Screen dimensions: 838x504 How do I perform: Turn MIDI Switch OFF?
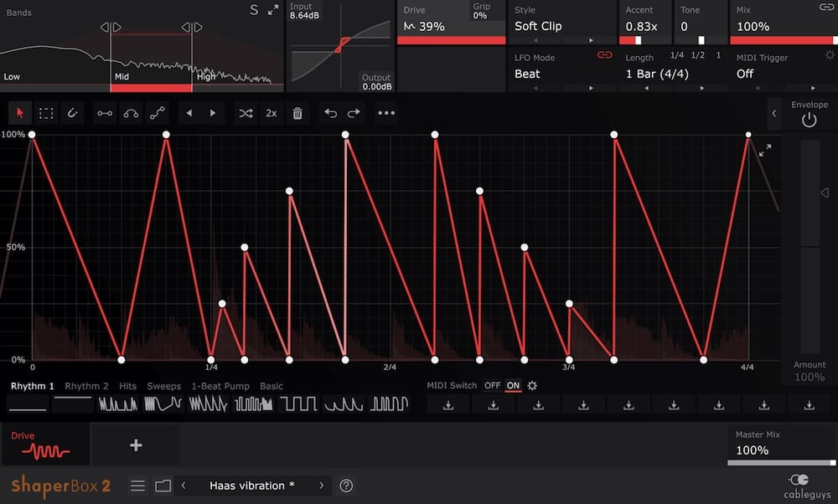(492, 385)
